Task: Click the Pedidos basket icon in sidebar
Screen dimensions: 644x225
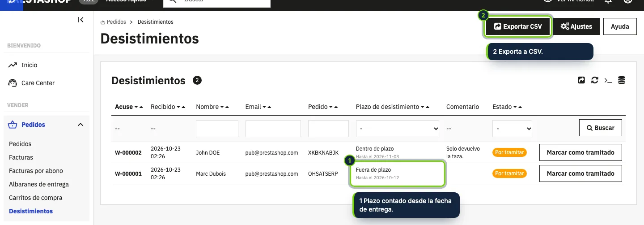Action: click(x=13, y=125)
